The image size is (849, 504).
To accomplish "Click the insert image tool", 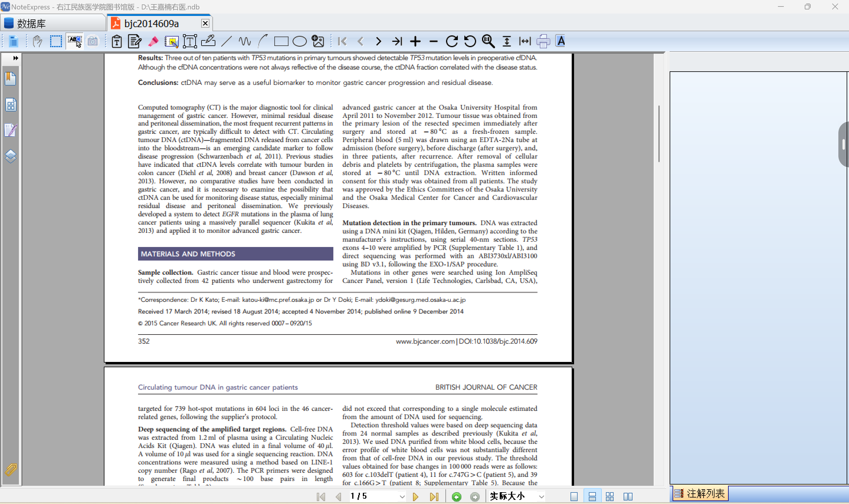I will [318, 42].
